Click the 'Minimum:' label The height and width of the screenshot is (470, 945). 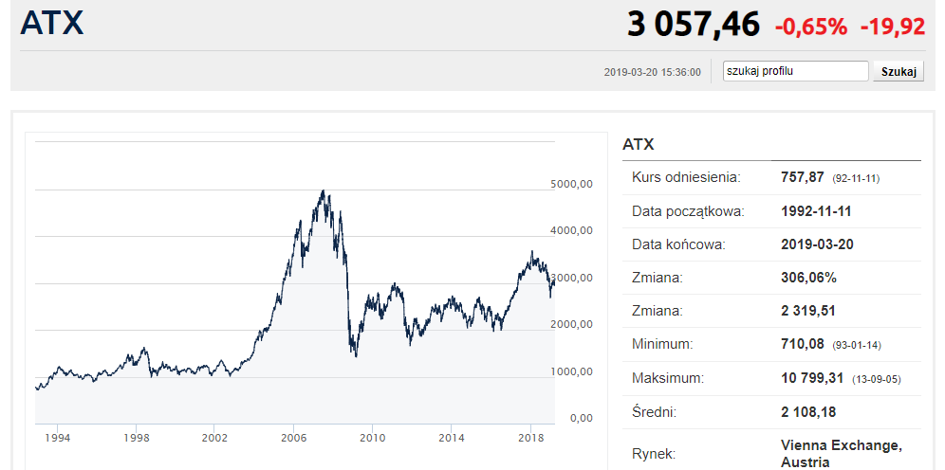click(662, 345)
